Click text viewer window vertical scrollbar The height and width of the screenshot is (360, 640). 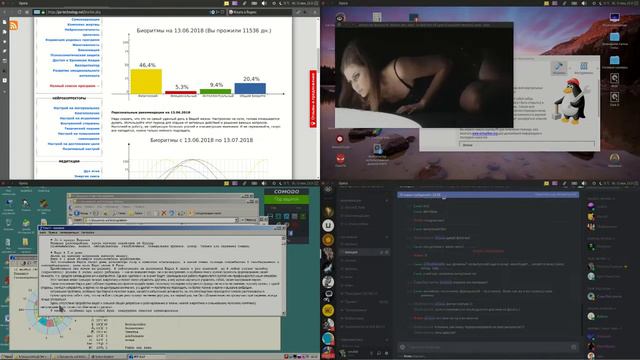[284, 275]
